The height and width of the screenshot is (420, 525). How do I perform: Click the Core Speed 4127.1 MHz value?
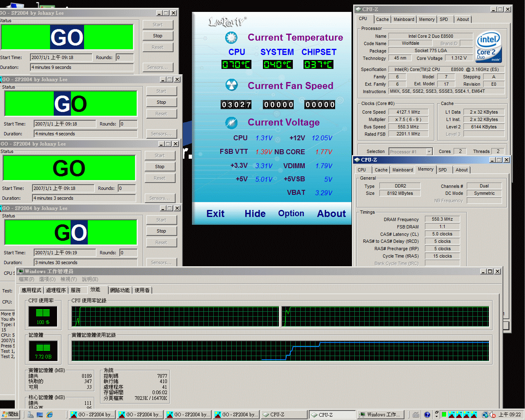tap(408, 112)
